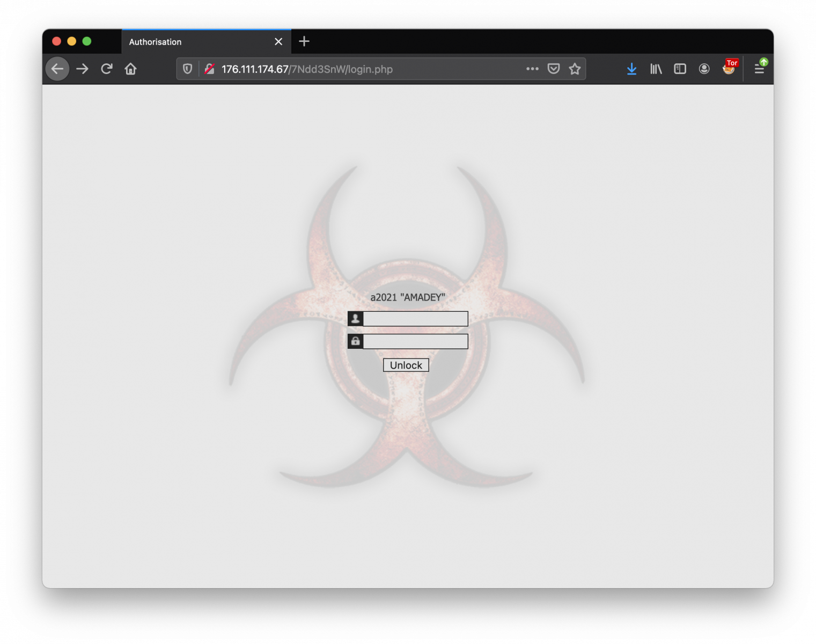Click the lock icon beside password
Viewport: 816px width, 644px height.
[355, 341]
